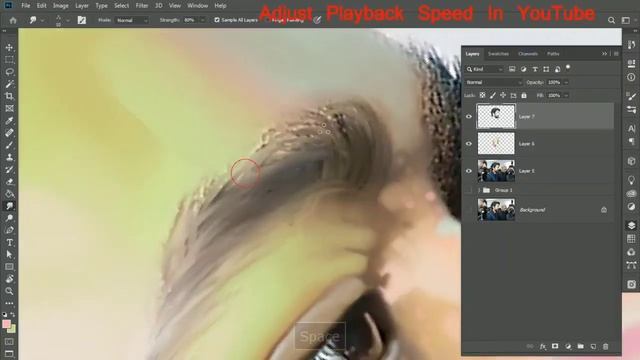
Task: Click the Delete layer trash icon
Action: [x=605, y=347]
